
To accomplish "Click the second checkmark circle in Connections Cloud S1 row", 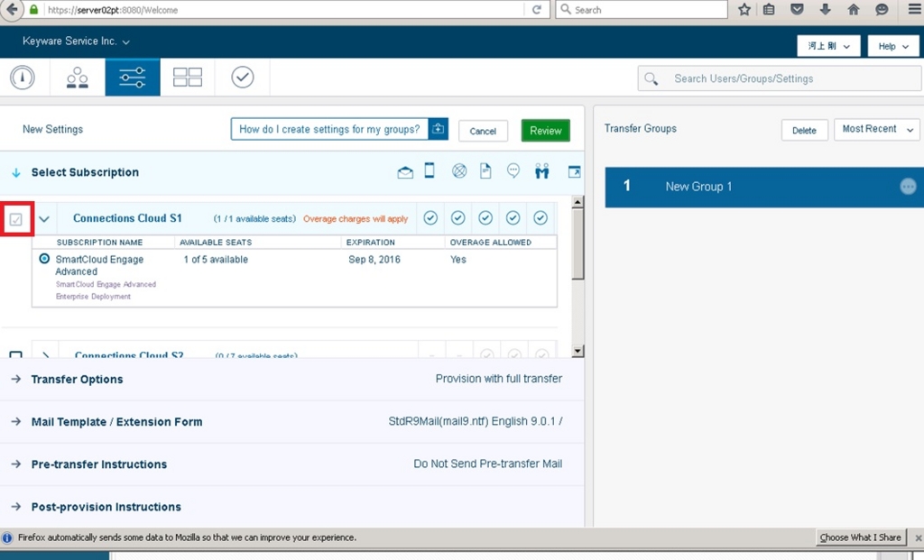I will [x=457, y=218].
